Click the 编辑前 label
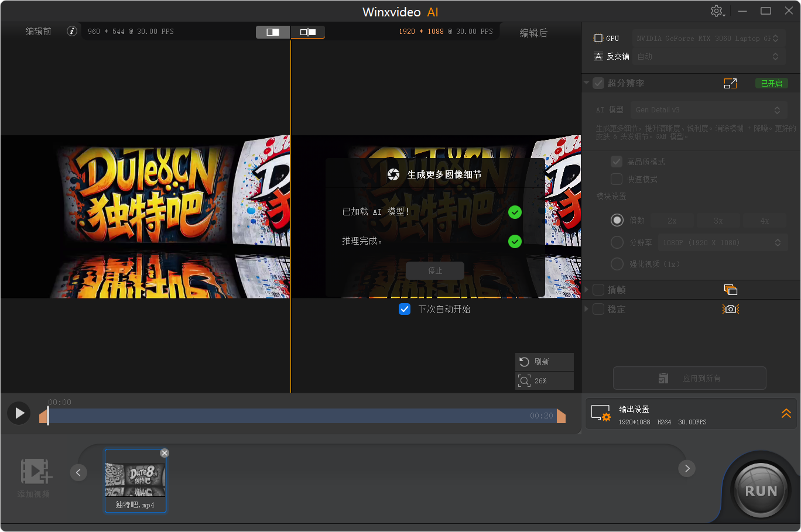801x532 pixels. [x=38, y=31]
